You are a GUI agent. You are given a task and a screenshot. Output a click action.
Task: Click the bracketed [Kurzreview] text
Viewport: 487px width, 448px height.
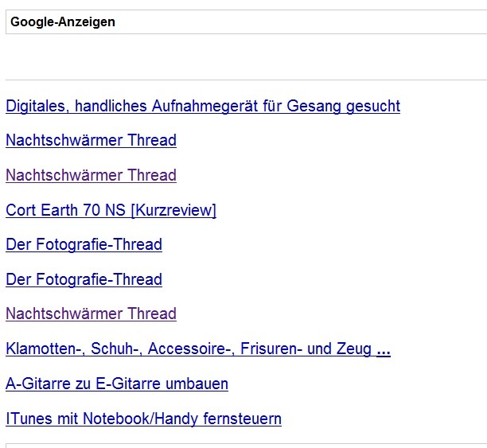(x=173, y=210)
